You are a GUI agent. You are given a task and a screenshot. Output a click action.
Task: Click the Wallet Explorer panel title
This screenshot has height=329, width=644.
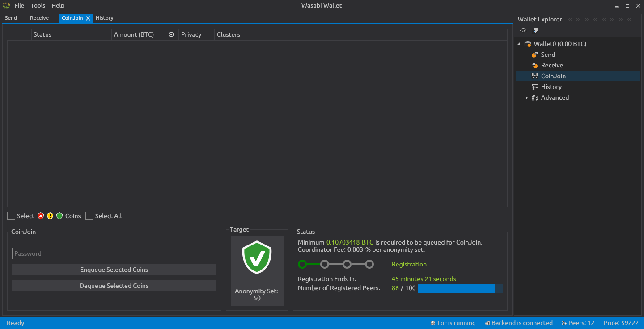click(x=540, y=19)
